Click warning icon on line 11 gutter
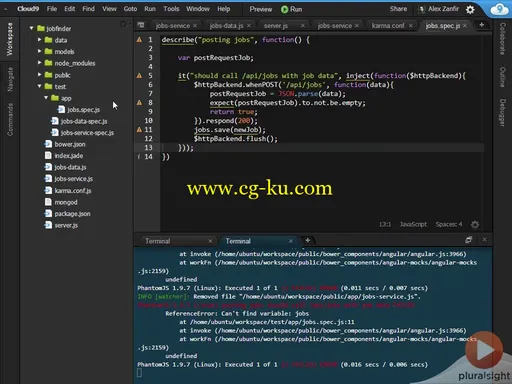512x384 pixels. 139,130
